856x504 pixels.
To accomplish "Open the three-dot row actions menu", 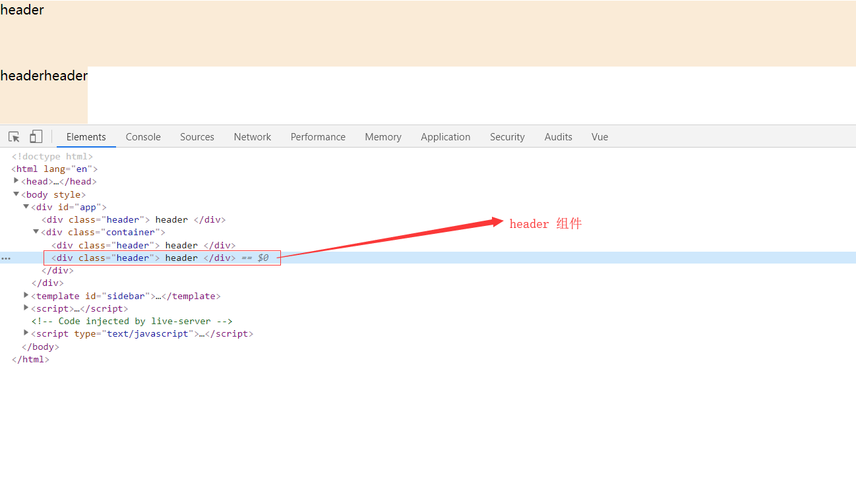I will tap(6, 258).
